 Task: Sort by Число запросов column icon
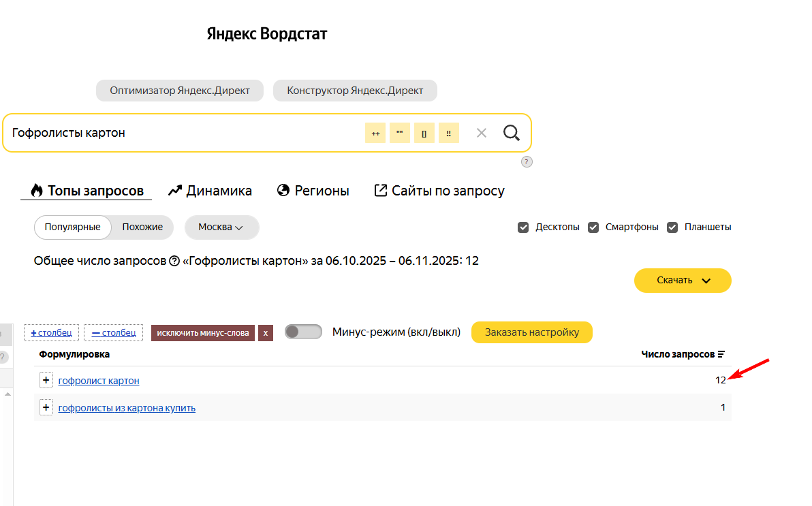(721, 354)
